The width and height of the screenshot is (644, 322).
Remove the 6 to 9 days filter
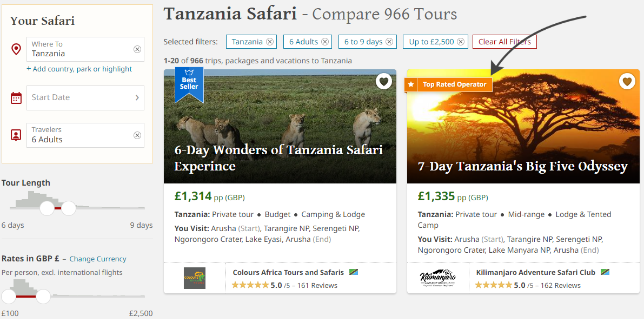(x=389, y=42)
